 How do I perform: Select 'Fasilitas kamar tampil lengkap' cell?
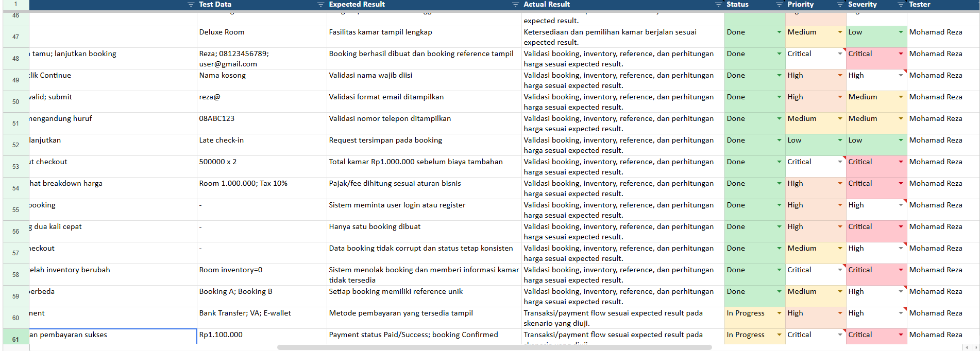[424, 37]
